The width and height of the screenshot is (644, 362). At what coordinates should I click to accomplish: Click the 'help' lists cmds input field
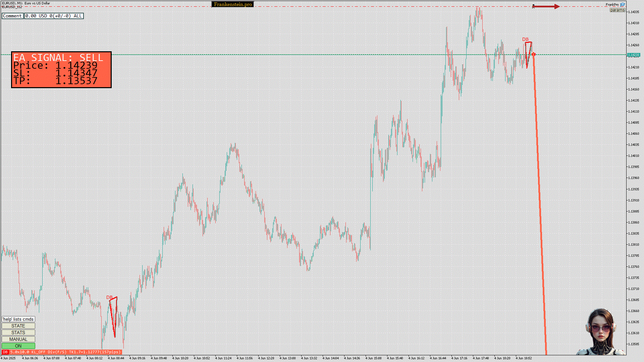point(18,319)
